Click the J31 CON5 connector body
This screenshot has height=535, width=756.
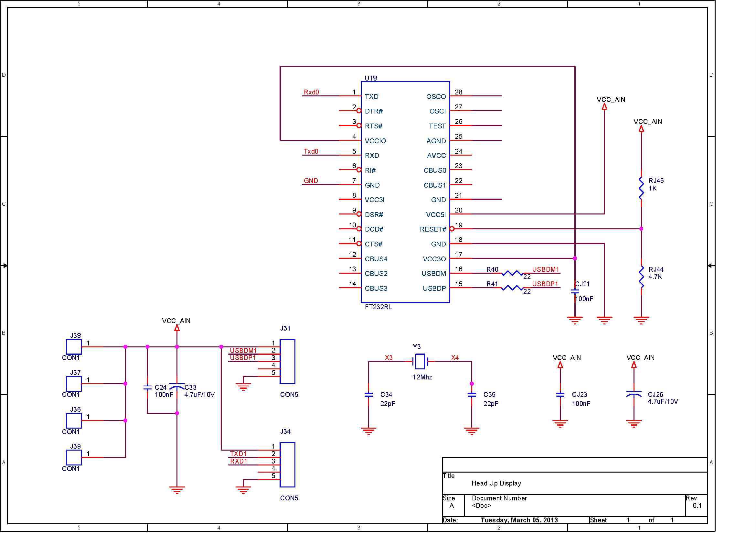287,361
